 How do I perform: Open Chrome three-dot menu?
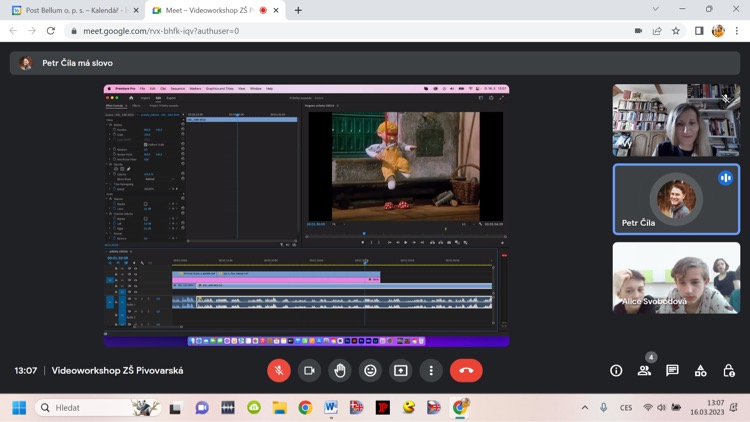[x=737, y=31]
